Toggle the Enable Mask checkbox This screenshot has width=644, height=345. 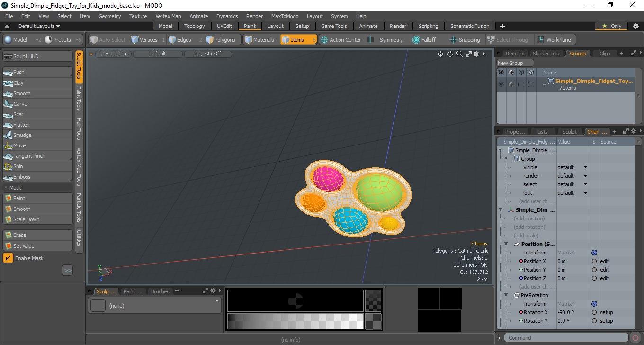click(x=8, y=258)
